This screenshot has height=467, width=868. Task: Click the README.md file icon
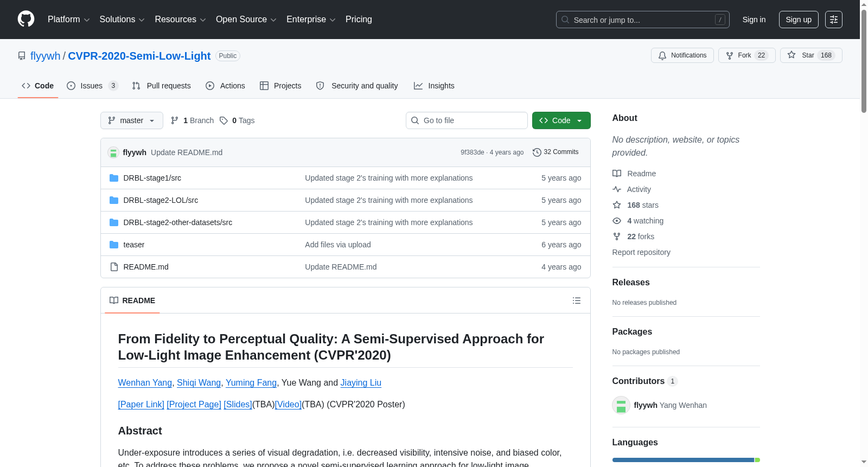click(114, 267)
